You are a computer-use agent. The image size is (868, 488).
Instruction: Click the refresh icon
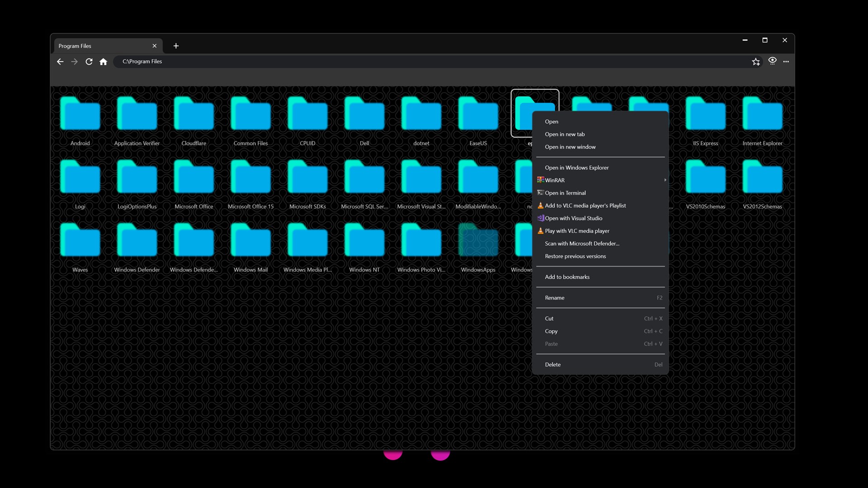coord(89,61)
